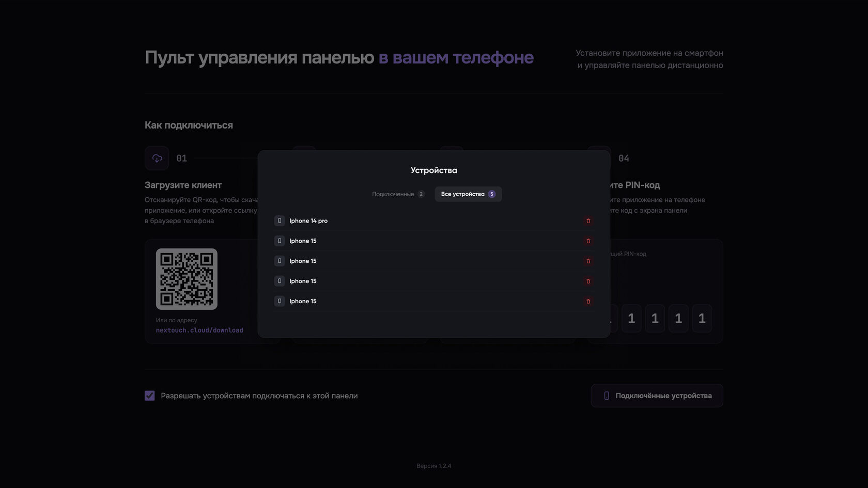Screen dimensions: 868x488
Task: Click the QR code image
Action: (187, 279)
